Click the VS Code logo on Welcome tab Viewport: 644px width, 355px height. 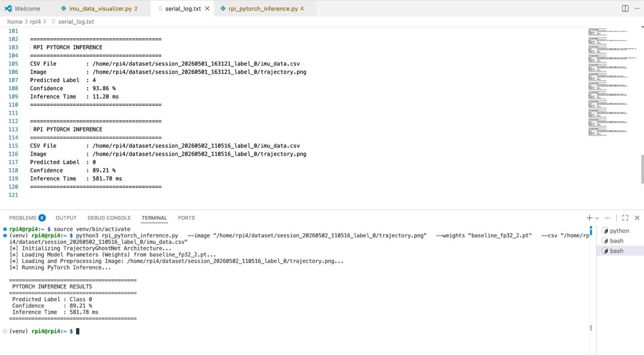(8, 9)
